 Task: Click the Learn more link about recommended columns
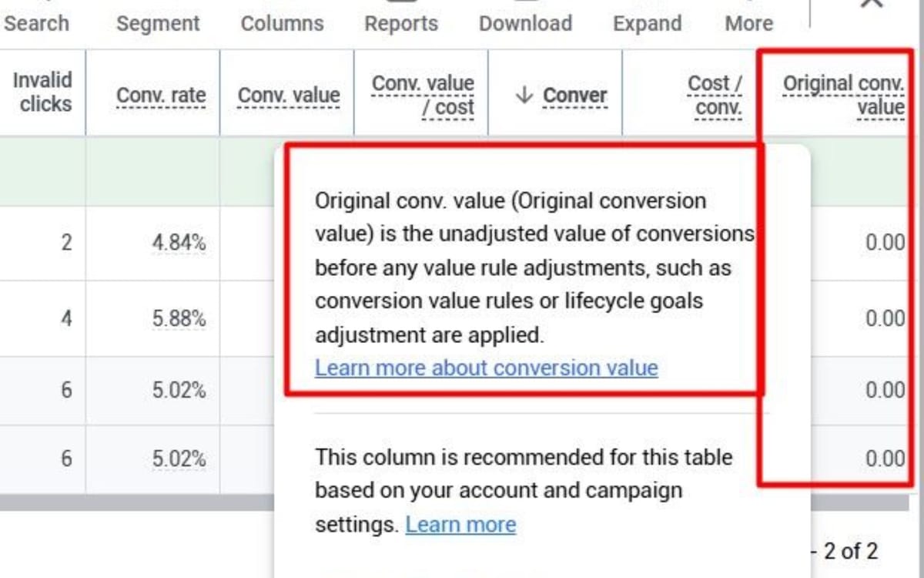(x=460, y=524)
